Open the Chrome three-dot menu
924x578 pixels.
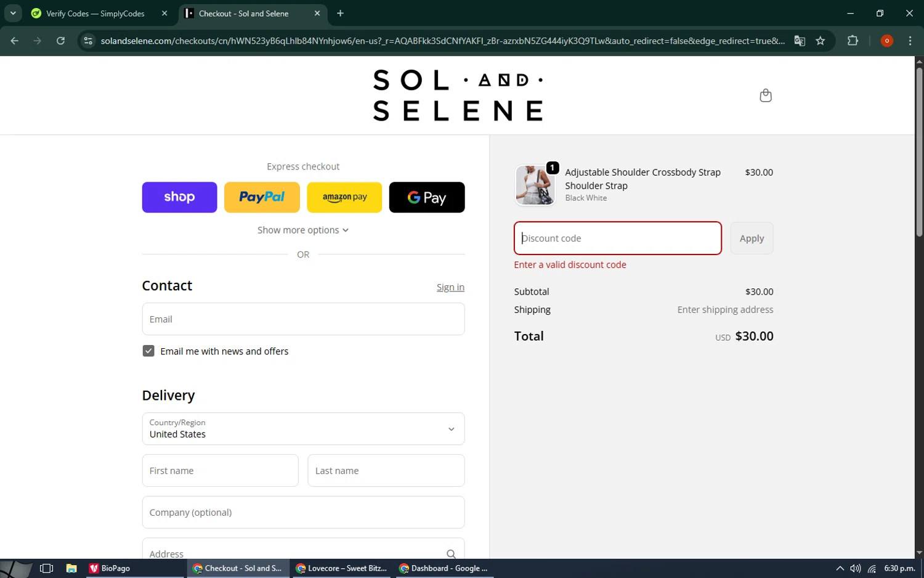point(910,41)
